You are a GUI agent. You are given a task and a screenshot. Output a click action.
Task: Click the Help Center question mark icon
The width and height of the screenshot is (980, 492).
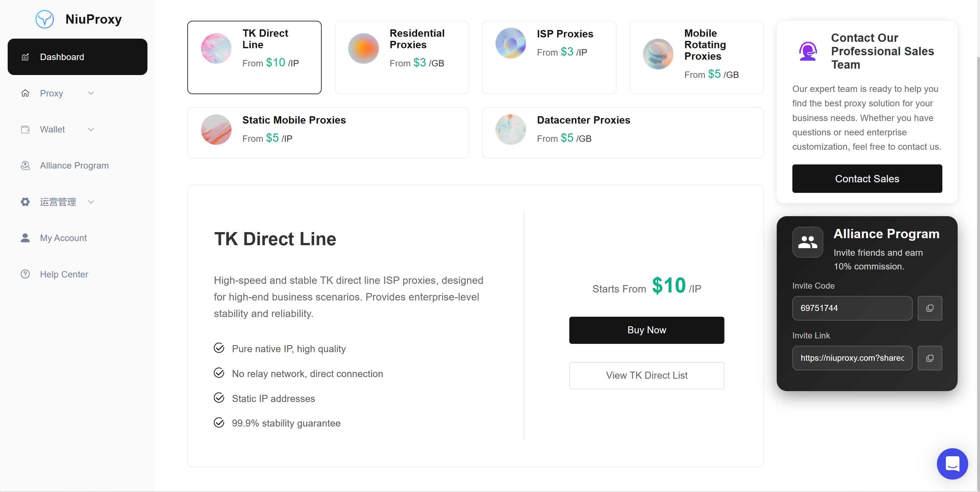click(x=25, y=274)
